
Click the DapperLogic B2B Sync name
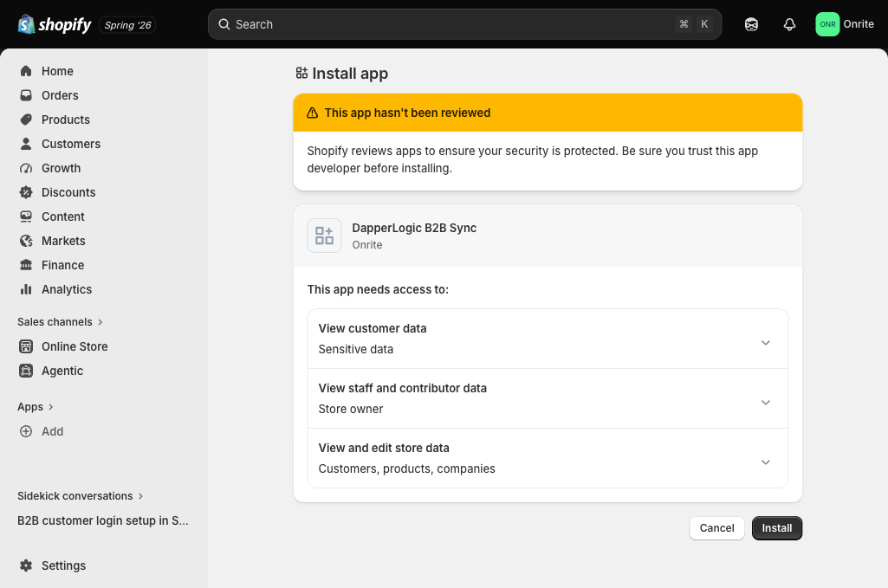point(414,228)
